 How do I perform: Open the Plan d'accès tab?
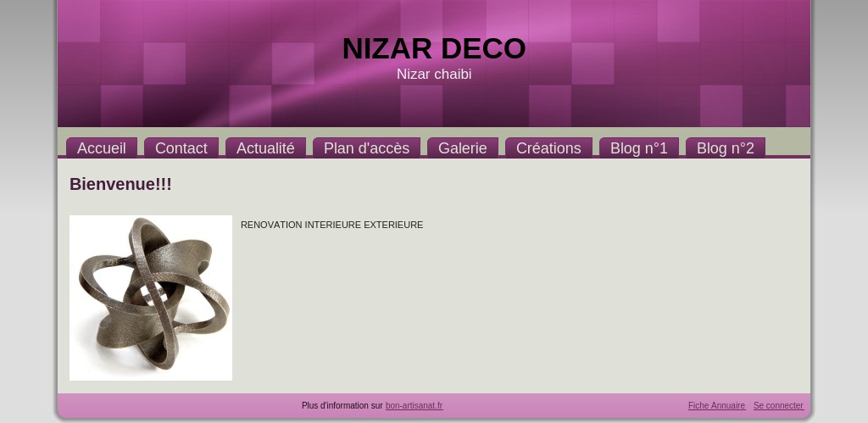pos(366,147)
